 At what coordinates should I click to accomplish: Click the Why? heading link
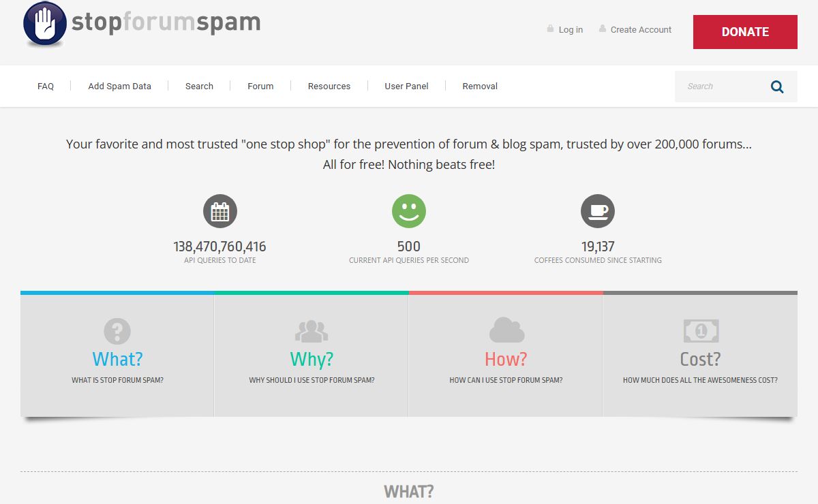[312, 359]
